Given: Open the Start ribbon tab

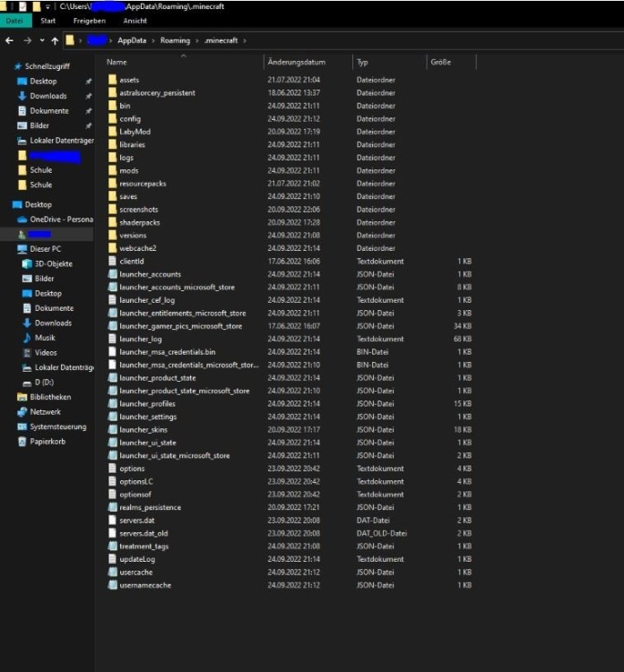Looking at the screenshot, I should tap(48, 21).
